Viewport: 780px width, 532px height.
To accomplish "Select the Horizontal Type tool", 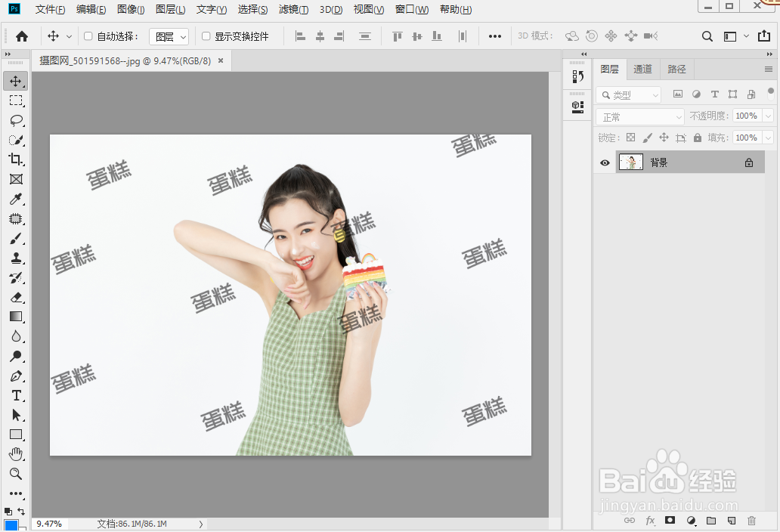I will pos(16,395).
